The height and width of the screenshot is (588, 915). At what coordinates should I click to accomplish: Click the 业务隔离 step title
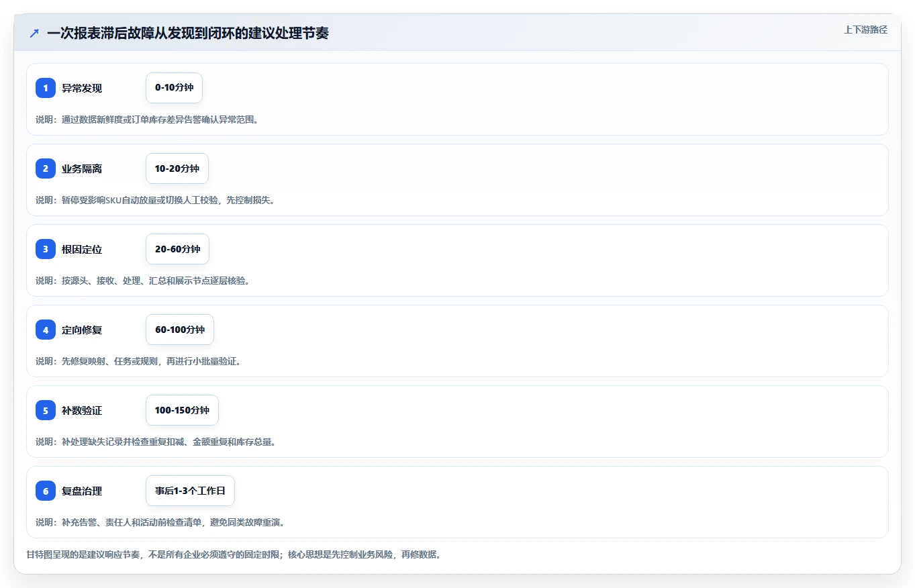(82, 168)
